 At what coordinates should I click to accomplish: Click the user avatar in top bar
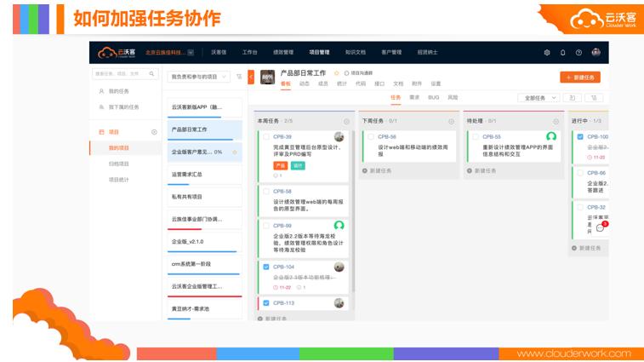pyautogui.click(x=596, y=52)
